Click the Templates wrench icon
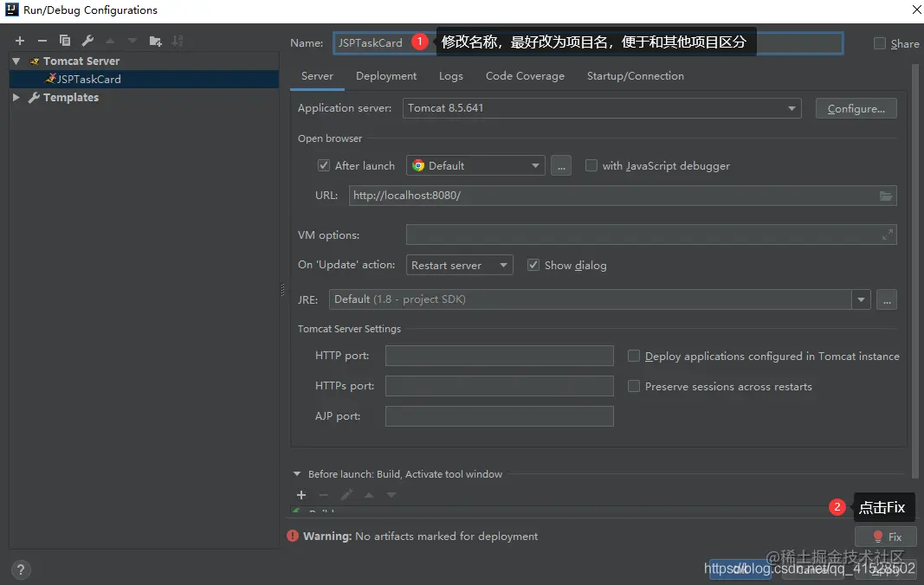Viewport: 924px width, 585px height. 34,97
